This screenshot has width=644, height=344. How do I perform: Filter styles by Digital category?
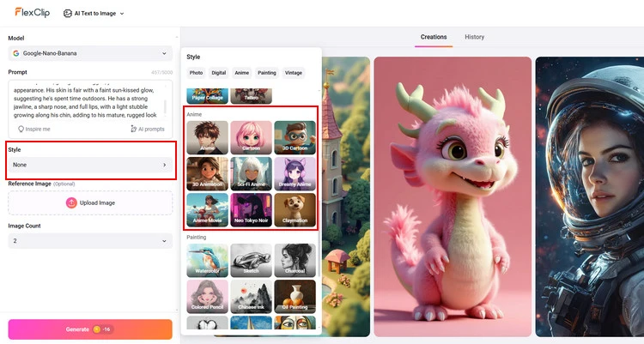click(219, 73)
